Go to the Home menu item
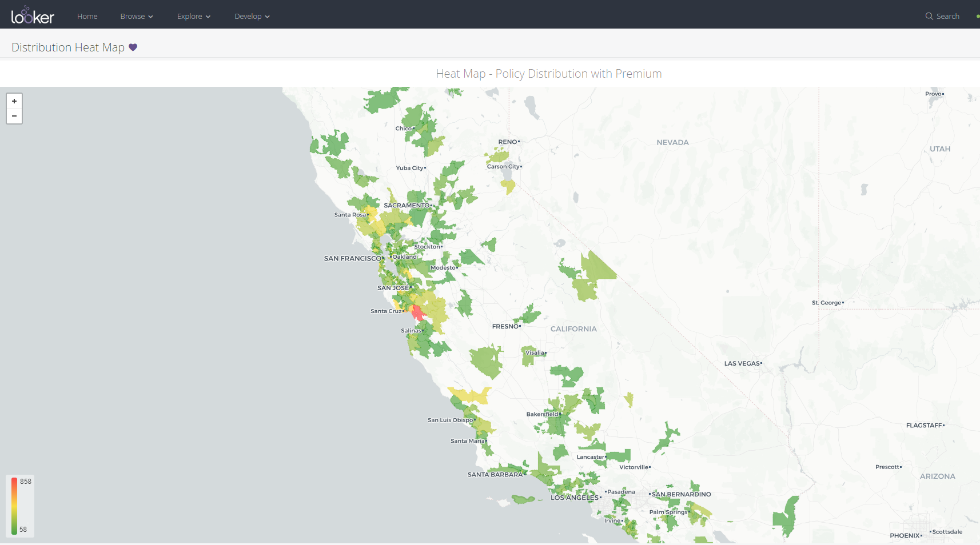The height and width of the screenshot is (545, 980). (x=87, y=16)
